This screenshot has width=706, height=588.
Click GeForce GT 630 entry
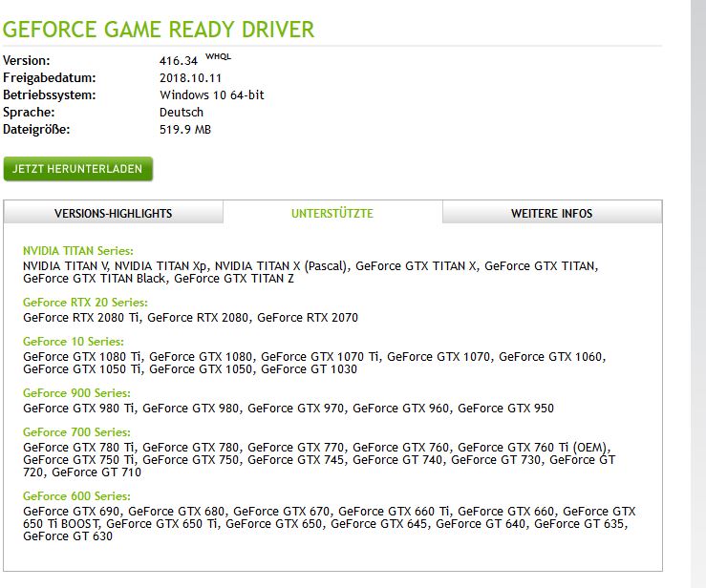68,535
